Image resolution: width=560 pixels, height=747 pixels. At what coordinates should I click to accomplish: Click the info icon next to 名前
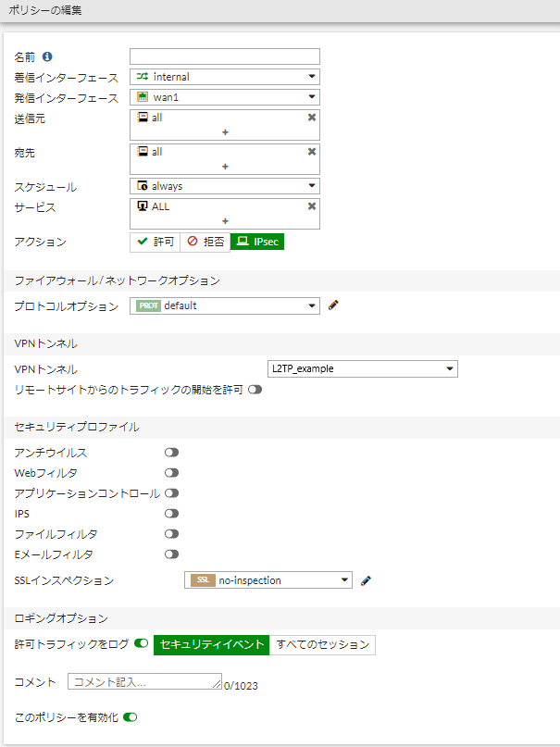pos(47,56)
